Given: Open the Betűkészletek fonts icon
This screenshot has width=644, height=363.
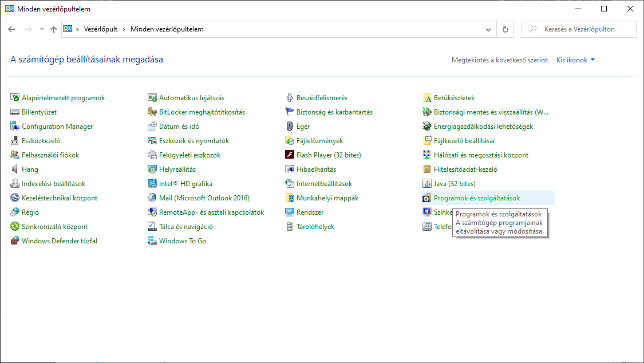Looking at the screenshot, I should (427, 98).
